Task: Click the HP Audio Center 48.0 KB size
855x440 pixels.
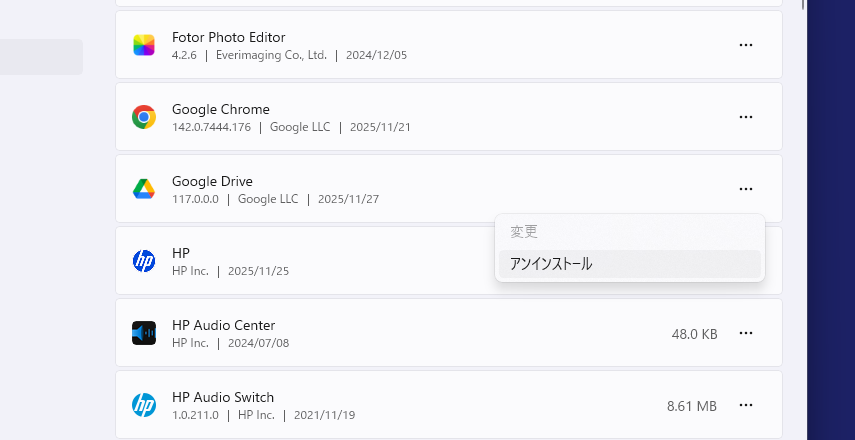Action: pyautogui.click(x=694, y=334)
